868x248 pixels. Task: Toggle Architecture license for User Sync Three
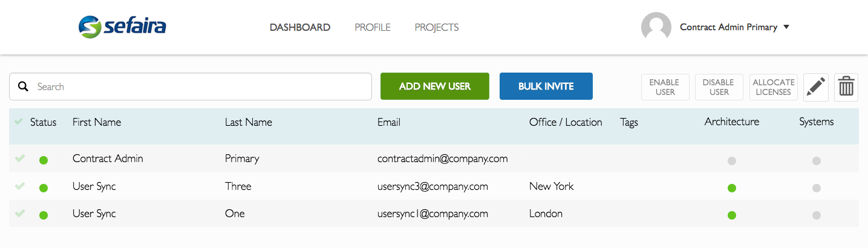tap(732, 188)
